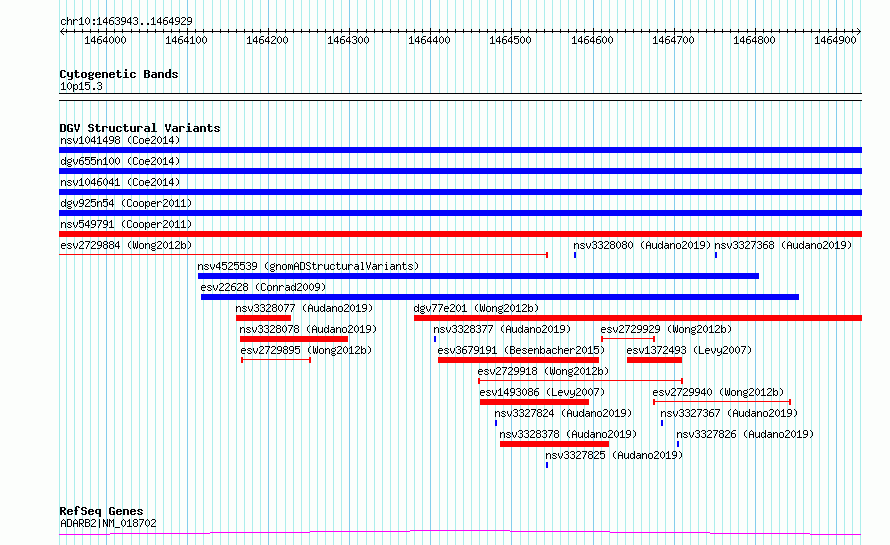This screenshot has width=890, height=545.
Task: Select nsv3327825 (Audano2019) label
Action: point(614,455)
